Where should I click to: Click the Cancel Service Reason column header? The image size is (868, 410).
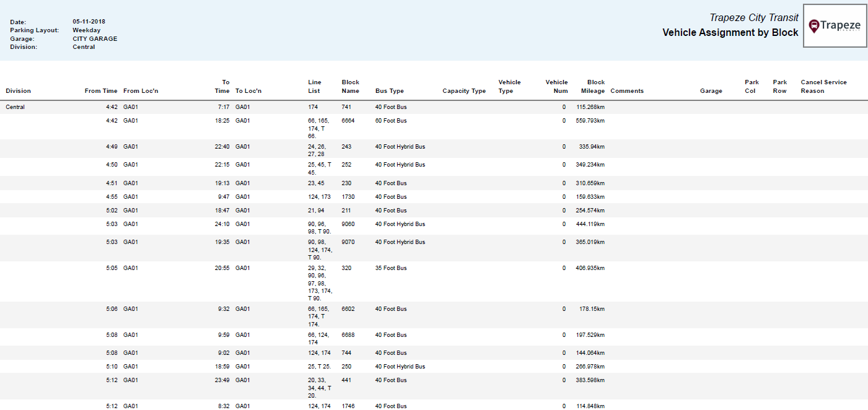click(x=823, y=86)
